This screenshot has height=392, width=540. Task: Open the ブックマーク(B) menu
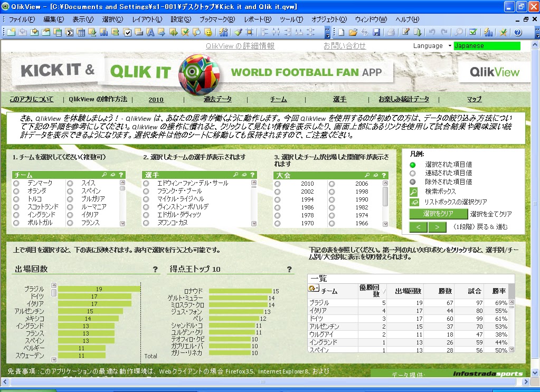click(217, 20)
